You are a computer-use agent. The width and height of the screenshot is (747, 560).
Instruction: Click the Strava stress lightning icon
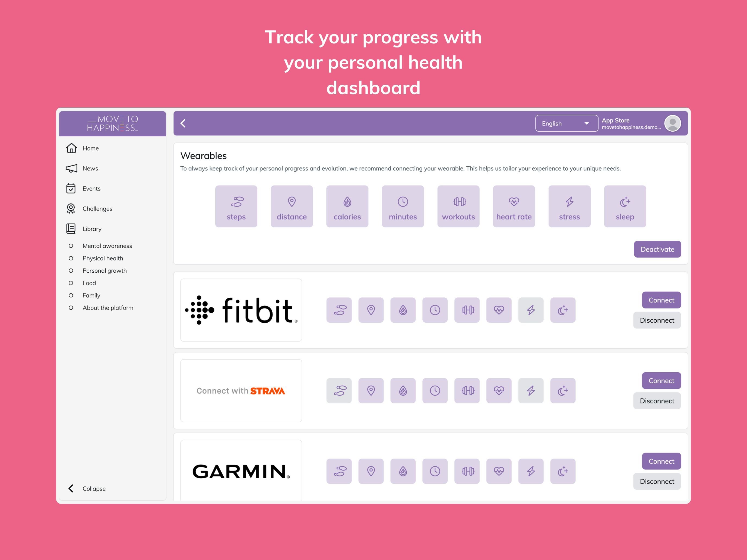[x=531, y=390]
